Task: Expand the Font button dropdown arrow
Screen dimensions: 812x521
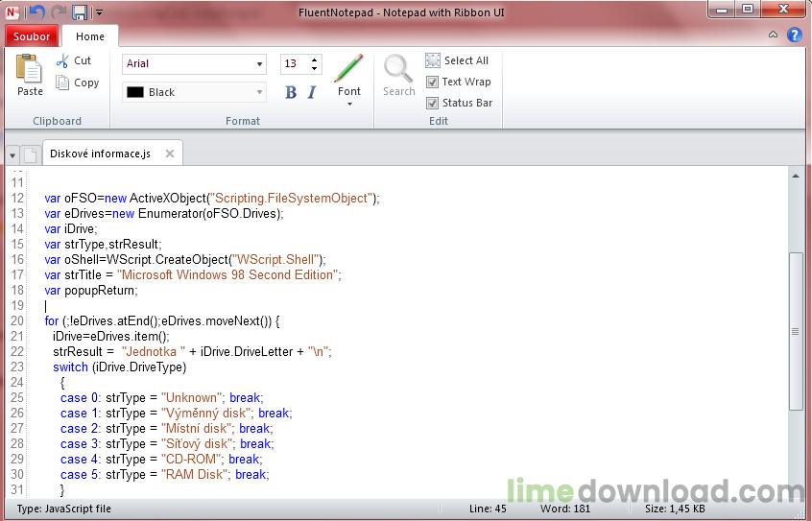Action: coord(349,104)
